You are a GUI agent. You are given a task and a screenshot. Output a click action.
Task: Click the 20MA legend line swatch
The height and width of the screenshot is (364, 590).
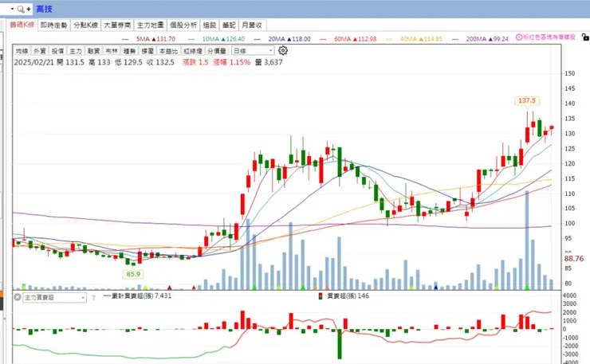pos(257,39)
